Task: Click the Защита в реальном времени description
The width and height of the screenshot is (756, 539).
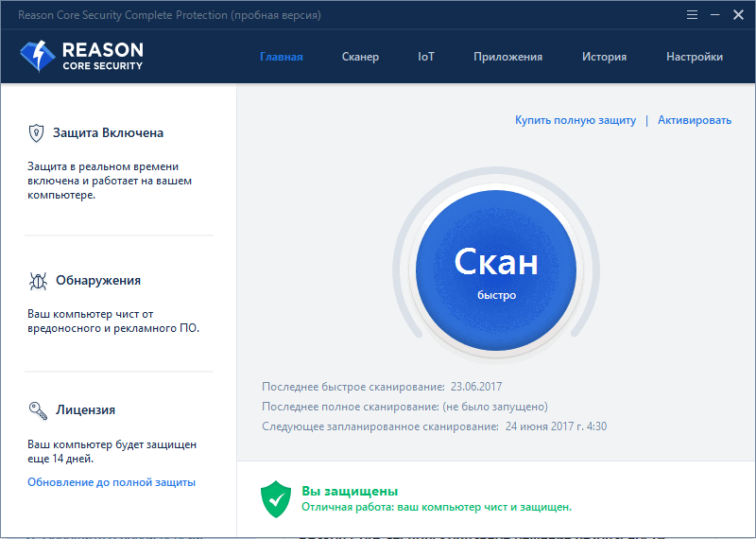Action: click(x=110, y=181)
